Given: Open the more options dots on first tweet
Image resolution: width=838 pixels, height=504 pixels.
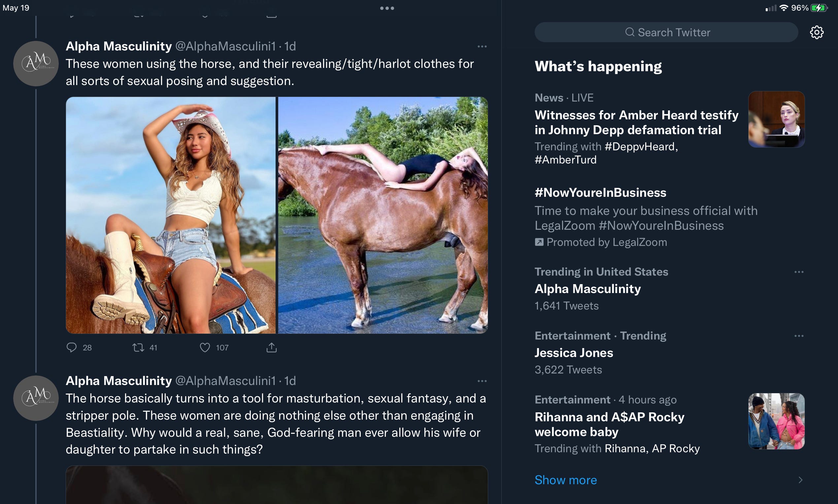Looking at the screenshot, I should tap(482, 46).
